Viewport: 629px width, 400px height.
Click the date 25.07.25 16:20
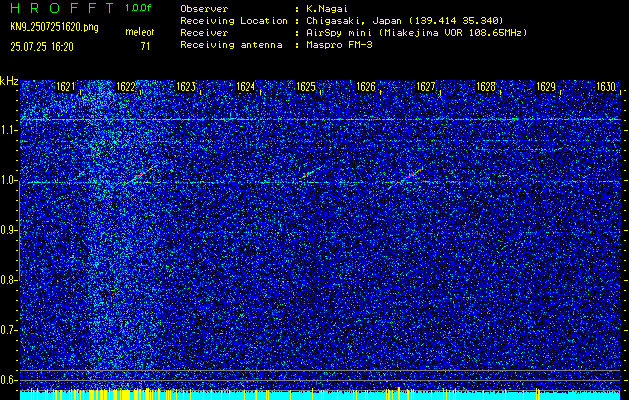click(x=42, y=47)
